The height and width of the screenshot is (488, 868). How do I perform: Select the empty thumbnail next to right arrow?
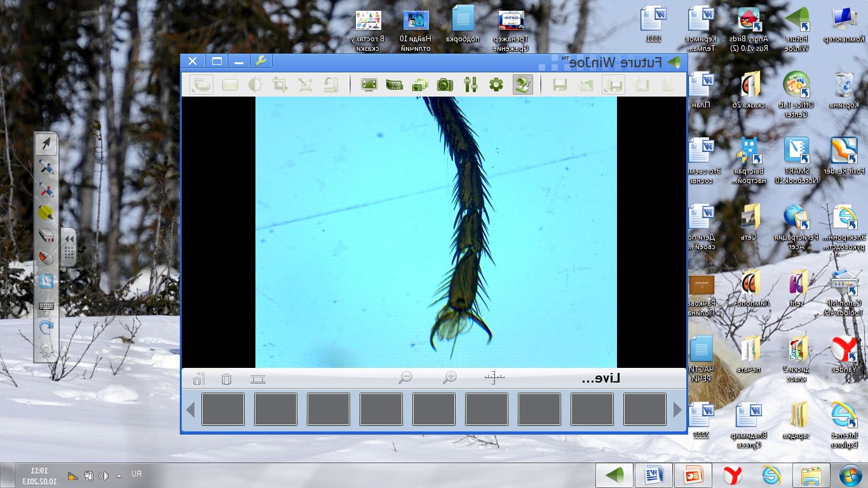pos(644,409)
